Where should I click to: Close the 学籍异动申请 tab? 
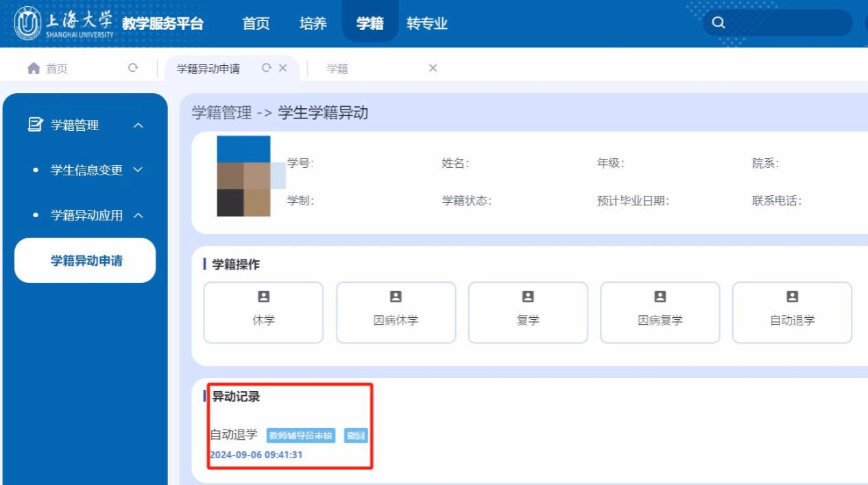[x=282, y=68]
